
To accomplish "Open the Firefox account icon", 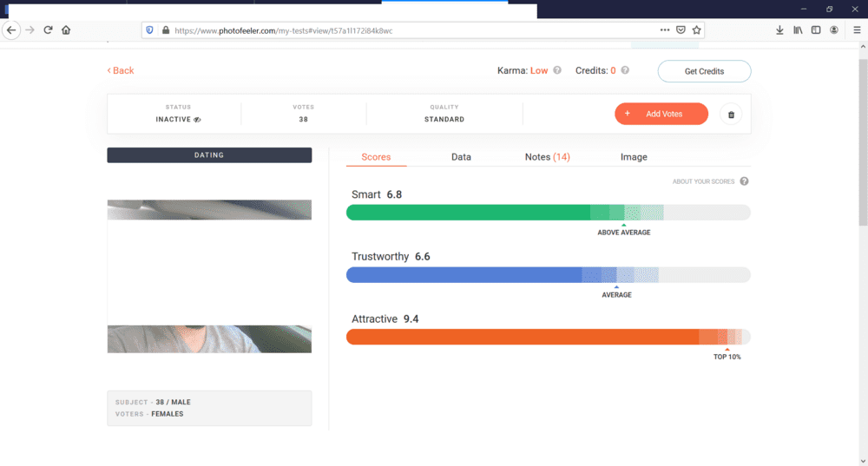I will pos(834,30).
